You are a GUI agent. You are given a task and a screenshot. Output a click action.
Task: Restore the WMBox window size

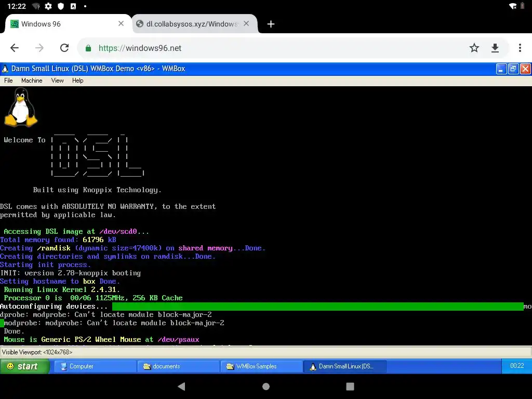coord(513,69)
